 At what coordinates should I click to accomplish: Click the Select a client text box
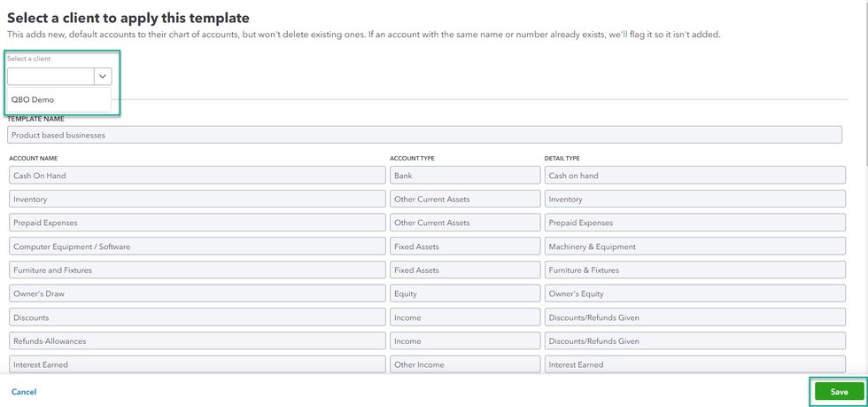pos(50,77)
